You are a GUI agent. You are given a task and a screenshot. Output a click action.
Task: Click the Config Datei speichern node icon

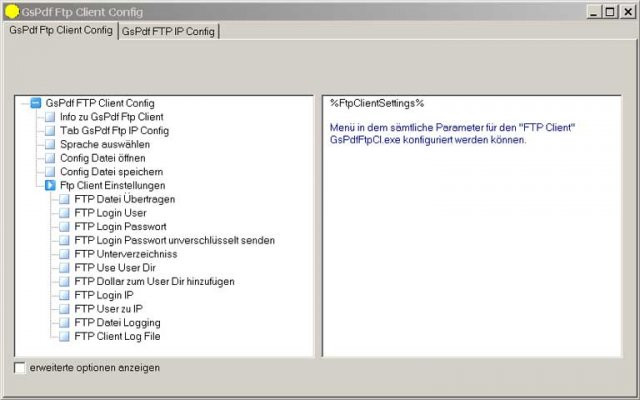point(50,172)
